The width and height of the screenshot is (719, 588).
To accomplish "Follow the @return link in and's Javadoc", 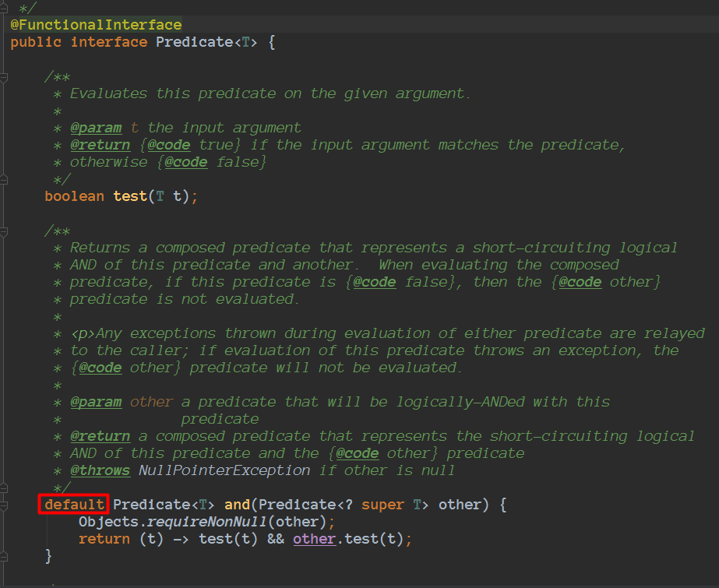I will pos(100,435).
